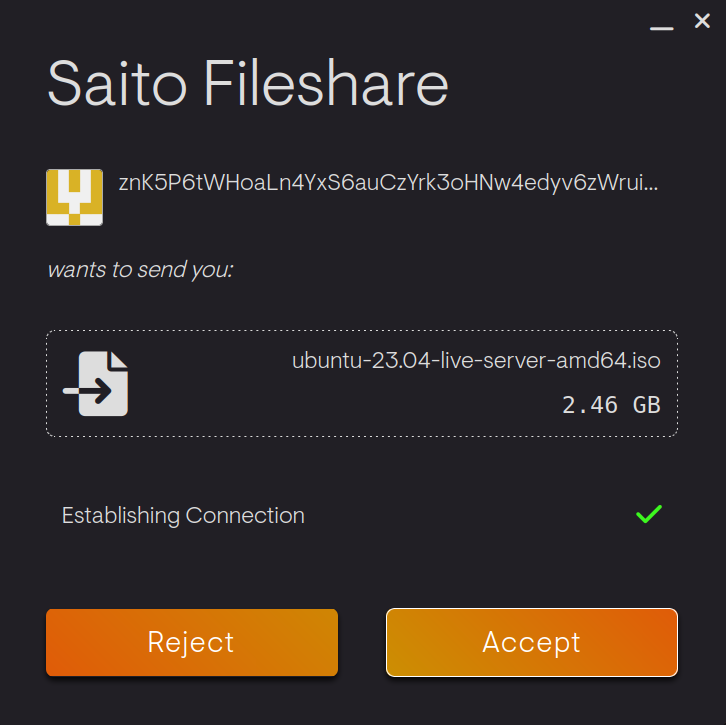This screenshot has height=725, width=726.
Task: Click the file transfer arrow icon
Action: click(95, 384)
